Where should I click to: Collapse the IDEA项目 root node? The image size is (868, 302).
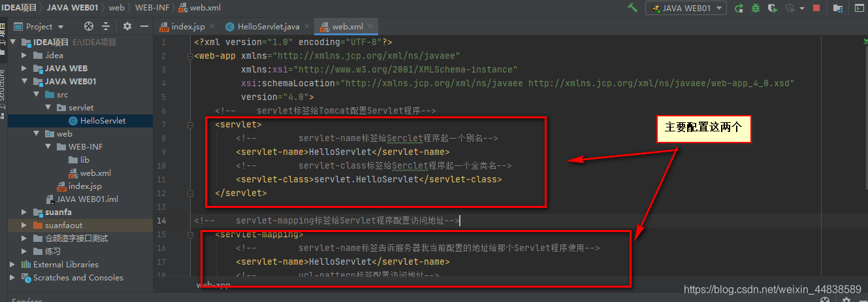tap(13, 42)
